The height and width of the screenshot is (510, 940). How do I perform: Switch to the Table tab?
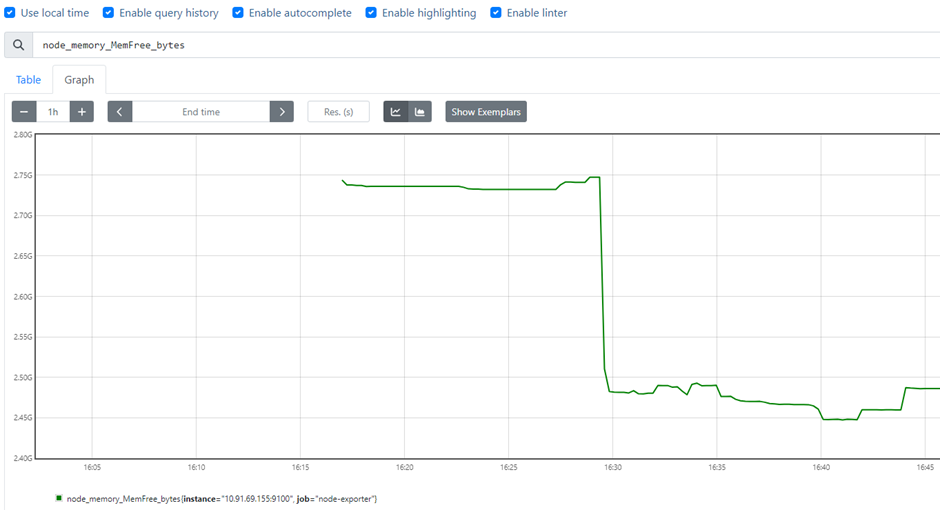28,80
